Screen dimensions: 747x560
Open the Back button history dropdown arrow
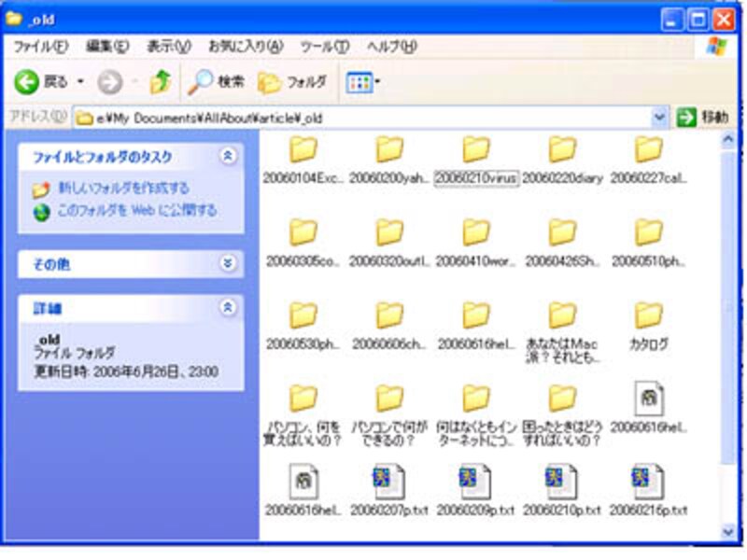point(80,82)
